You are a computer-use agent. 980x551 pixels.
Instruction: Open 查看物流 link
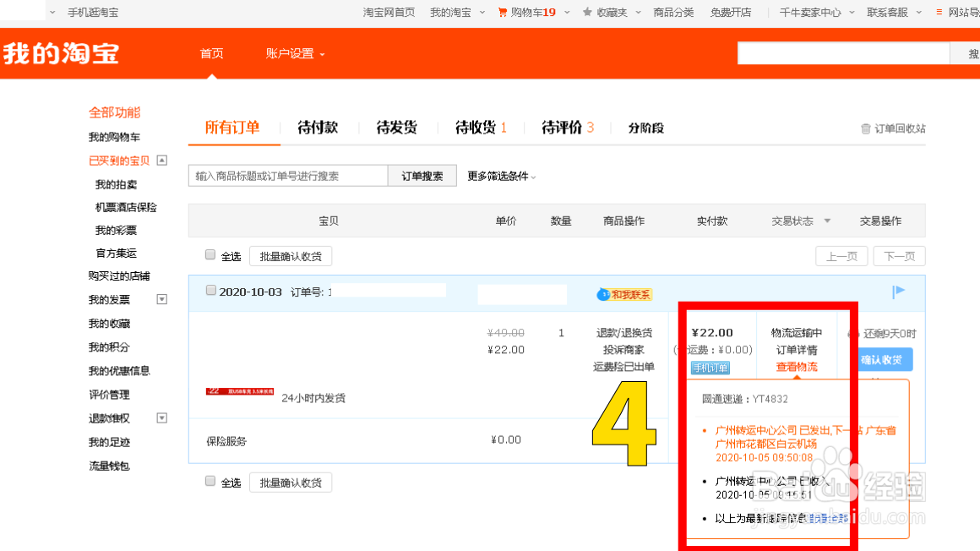pos(797,367)
